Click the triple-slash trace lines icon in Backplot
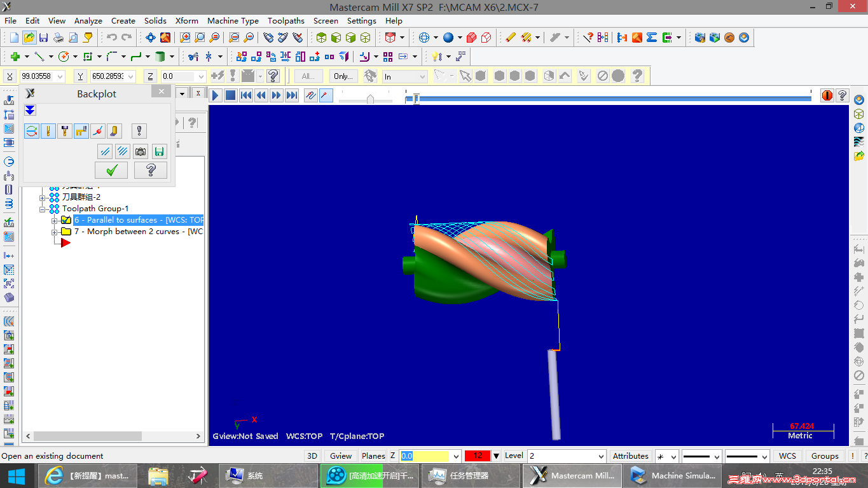 (x=123, y=151)
